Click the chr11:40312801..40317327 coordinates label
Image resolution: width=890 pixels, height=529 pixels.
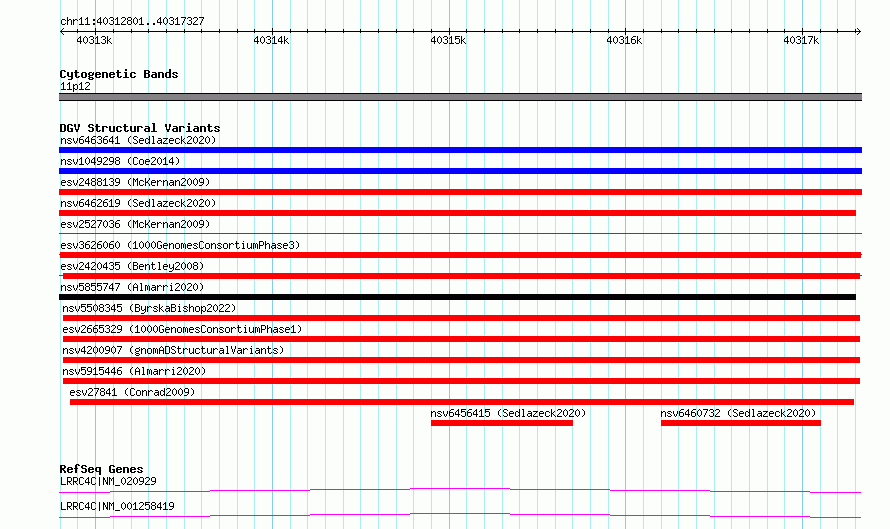click(132, 21)
